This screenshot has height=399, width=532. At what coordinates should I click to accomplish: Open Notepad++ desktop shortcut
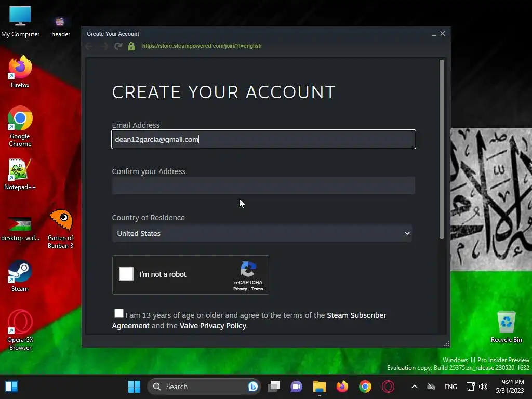coord(20,174)
